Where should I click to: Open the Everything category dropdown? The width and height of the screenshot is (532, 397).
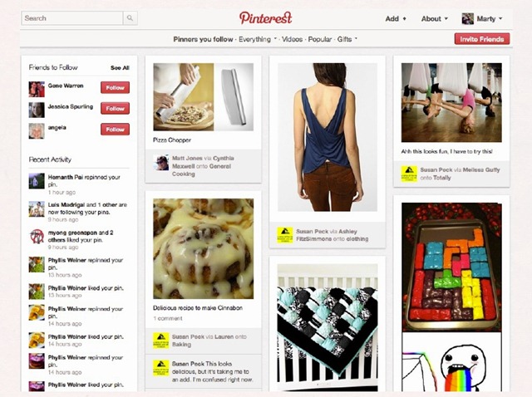(258, 39)
